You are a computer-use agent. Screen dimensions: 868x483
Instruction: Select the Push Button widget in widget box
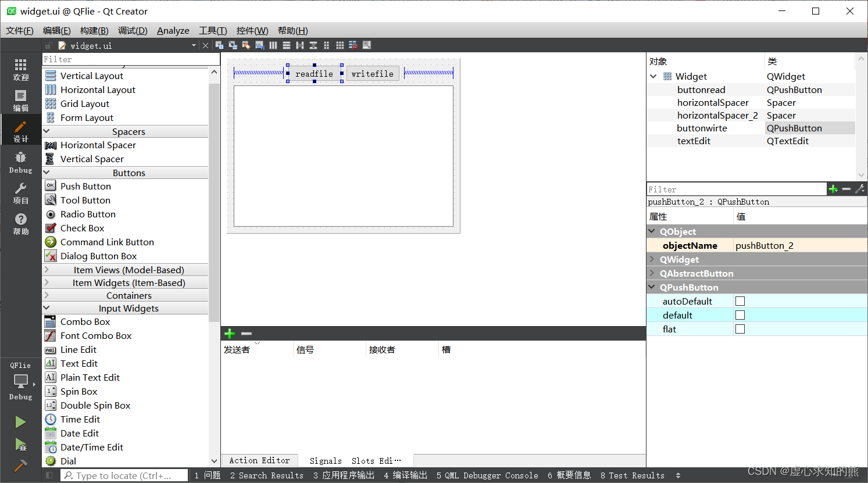pos(85,186)
